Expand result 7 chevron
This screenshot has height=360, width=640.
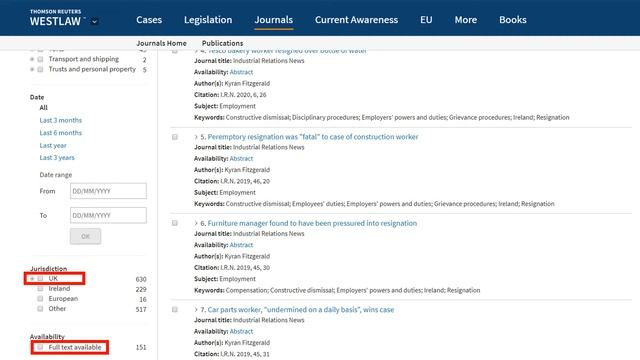pyautogui.click(x=196, y=310)
